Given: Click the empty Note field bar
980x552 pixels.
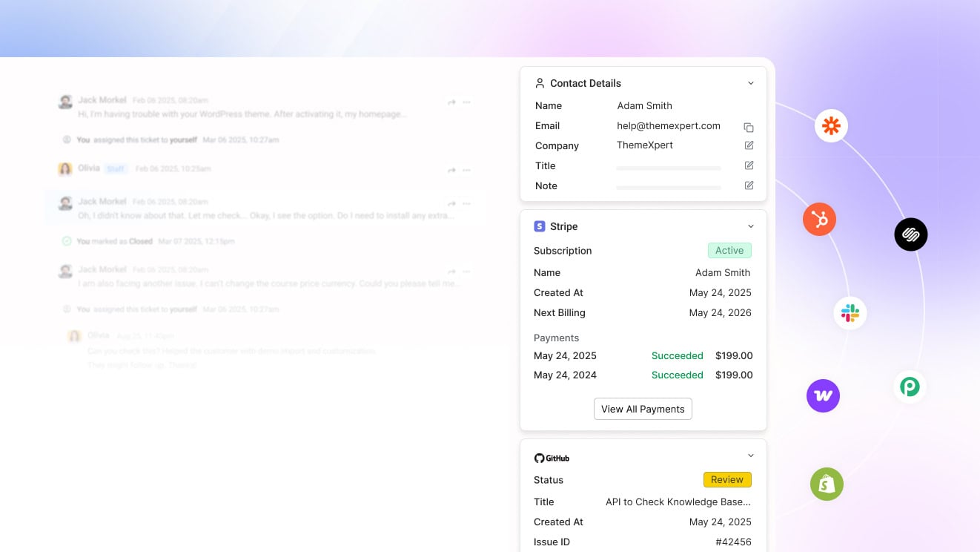Looking at the screenshot, I should (x=667, y=186).
